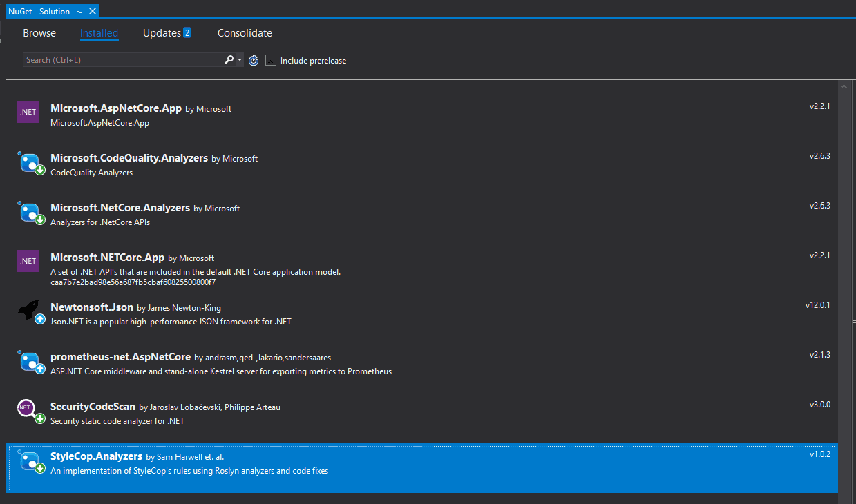Select the Microsoft.NETCore.App package name
Image resolution: width=856 pixels, height=504 pixels.
coord(107,258)
